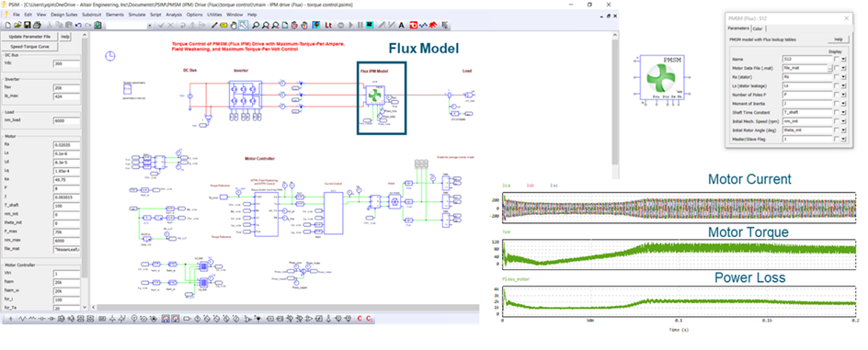
Task: Insert a resistor from the bottom element bar
Action: [x=23, y=319]
